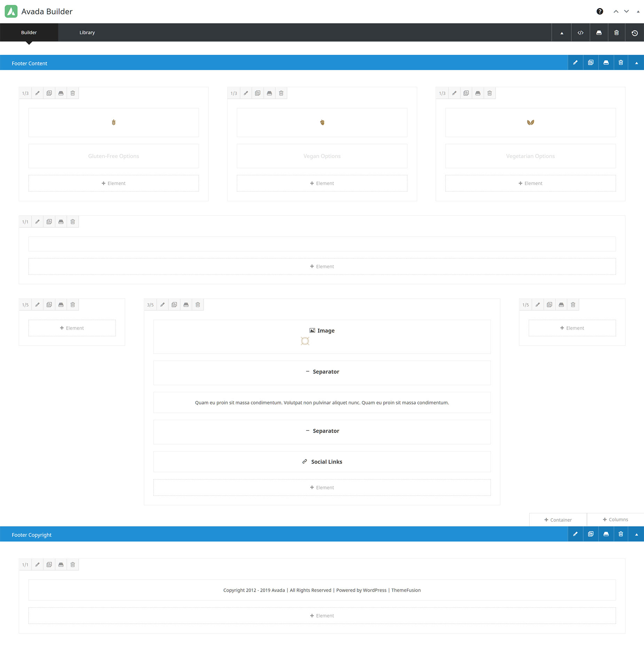Open builder history clock icon

[x=635, y=33]
